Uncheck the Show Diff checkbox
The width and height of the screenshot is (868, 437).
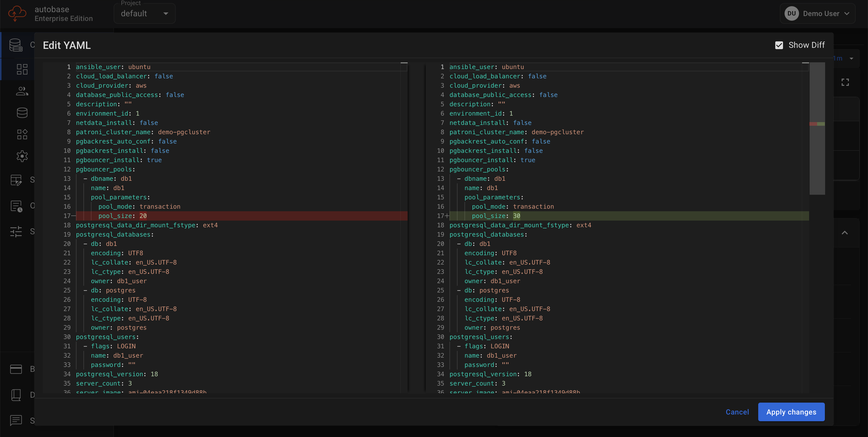(x=779, y=45)
